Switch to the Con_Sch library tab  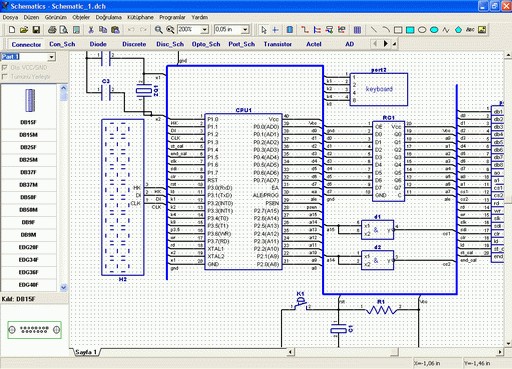62,44
